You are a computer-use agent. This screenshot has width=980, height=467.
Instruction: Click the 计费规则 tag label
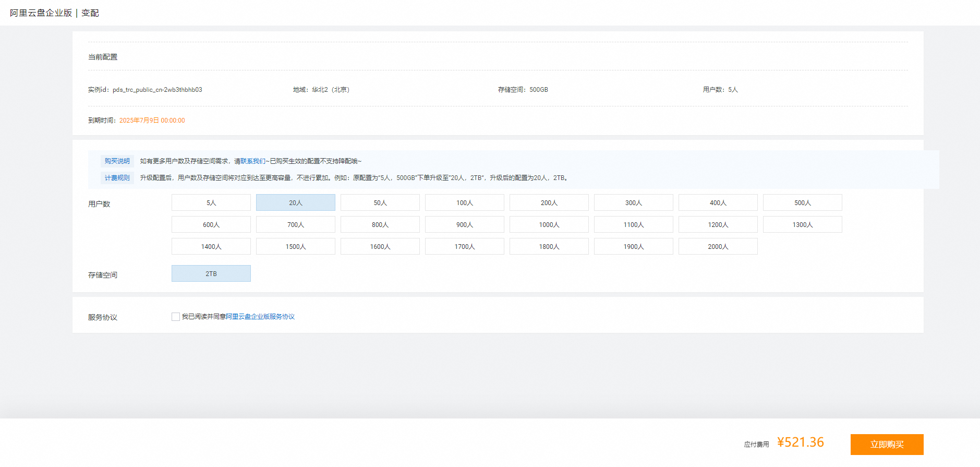click(117, 178)
